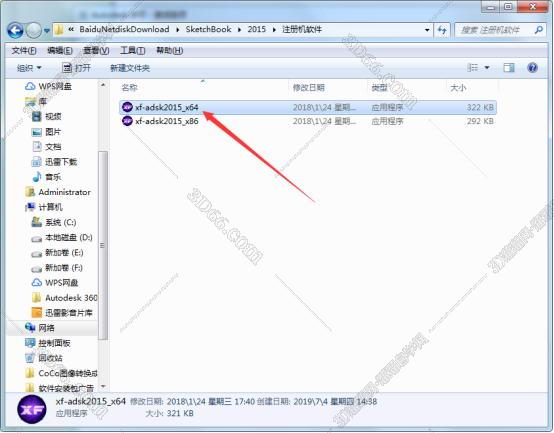Open the 工具(T) menu

[x=132, y=51]
